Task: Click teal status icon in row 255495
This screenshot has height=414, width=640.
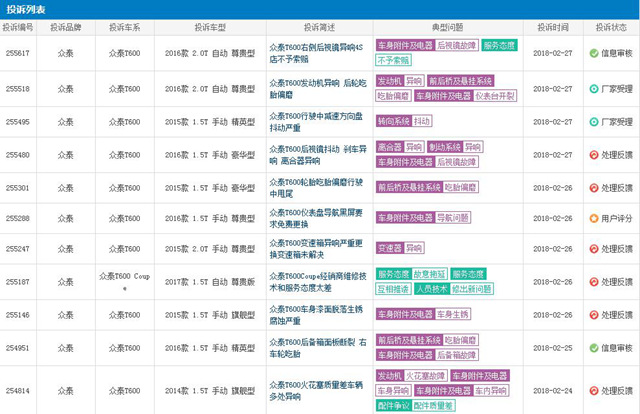Action: point(594,122)
